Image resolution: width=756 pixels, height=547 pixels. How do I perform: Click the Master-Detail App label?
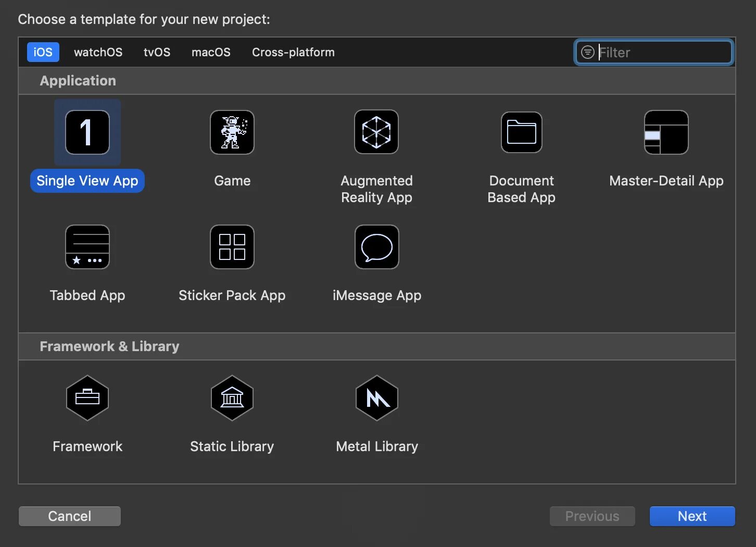click(666, 181)
